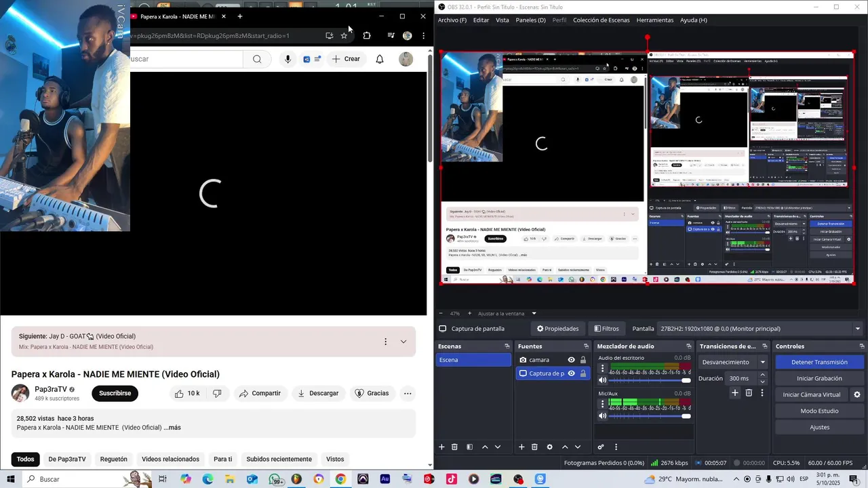Open preview zoom Ajustar a la ventana dropdown
868x488 pixels.
pyautogui.click(x=534, y=313)
